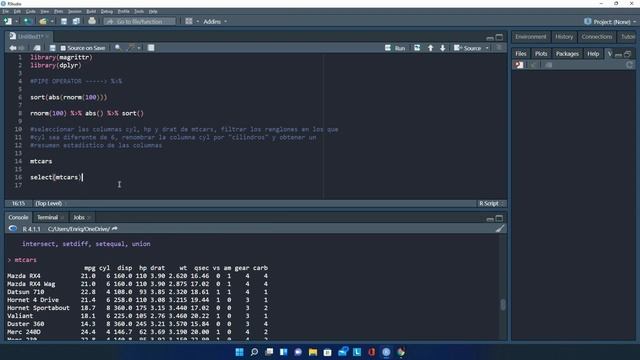Run the current line with Run button
Screen dimensions: 640x360
point(395,48)
